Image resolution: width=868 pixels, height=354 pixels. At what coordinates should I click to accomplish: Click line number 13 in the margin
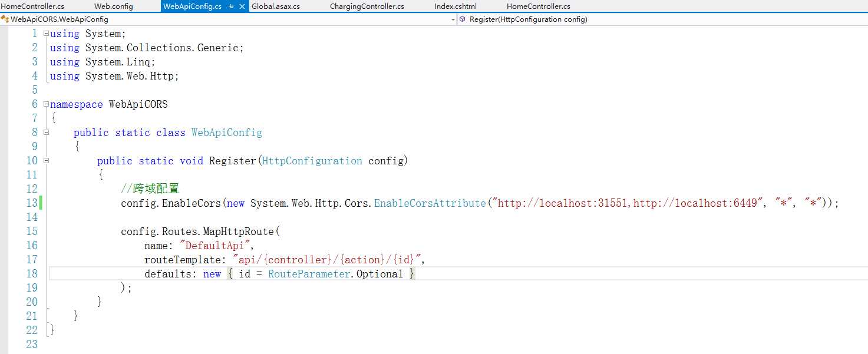tap(32, 203)
